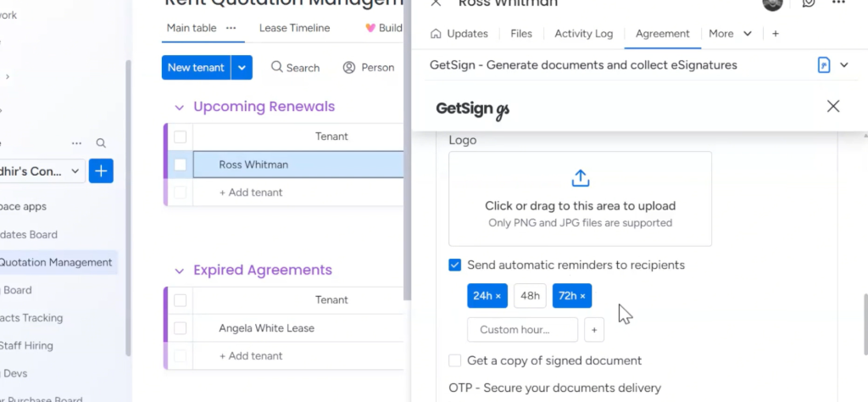Click the user avatar at panel top
Viewport: 868px width, 402px height.
click(773, 3)
